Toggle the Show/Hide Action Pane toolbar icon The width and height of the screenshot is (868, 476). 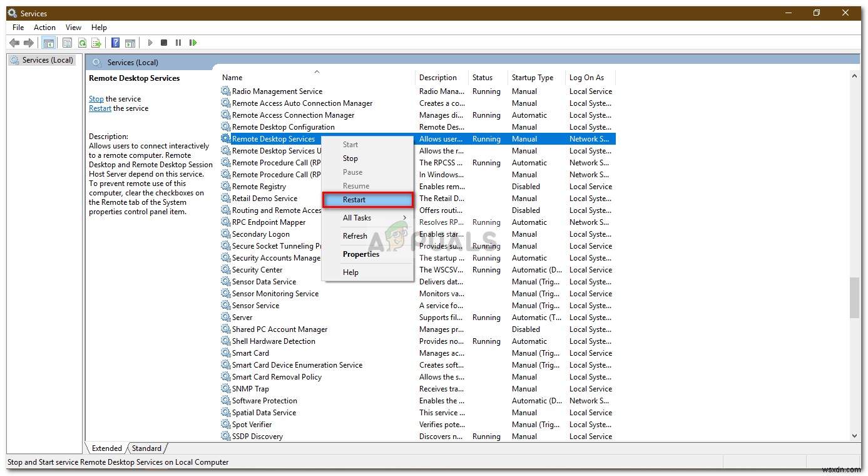pos(130,43)
